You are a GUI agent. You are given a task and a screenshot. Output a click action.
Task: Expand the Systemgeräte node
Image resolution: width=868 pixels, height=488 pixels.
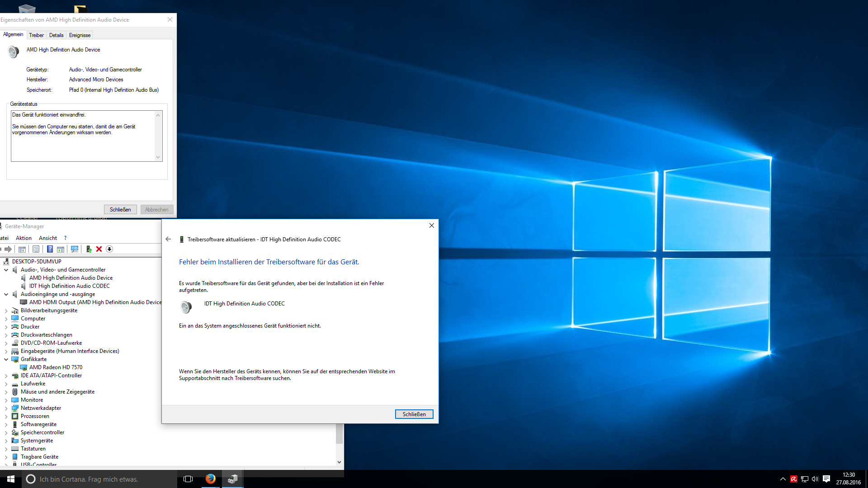click(x=6, y=441)
